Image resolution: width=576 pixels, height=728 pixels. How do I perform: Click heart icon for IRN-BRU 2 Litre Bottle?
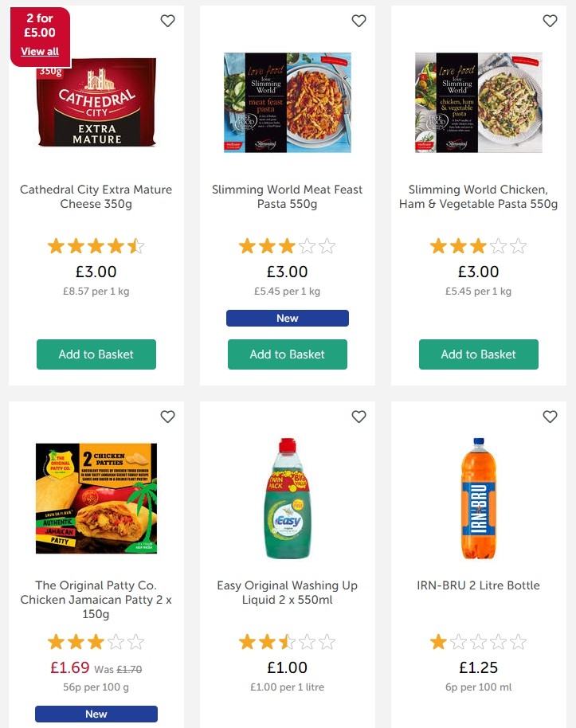click(550, 417)
